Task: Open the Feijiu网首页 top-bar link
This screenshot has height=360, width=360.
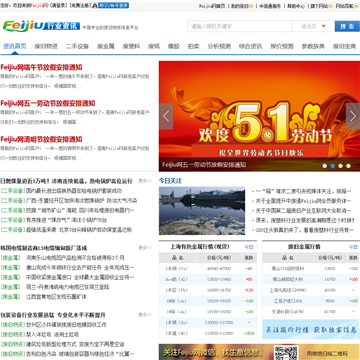Action: (212, 6)
